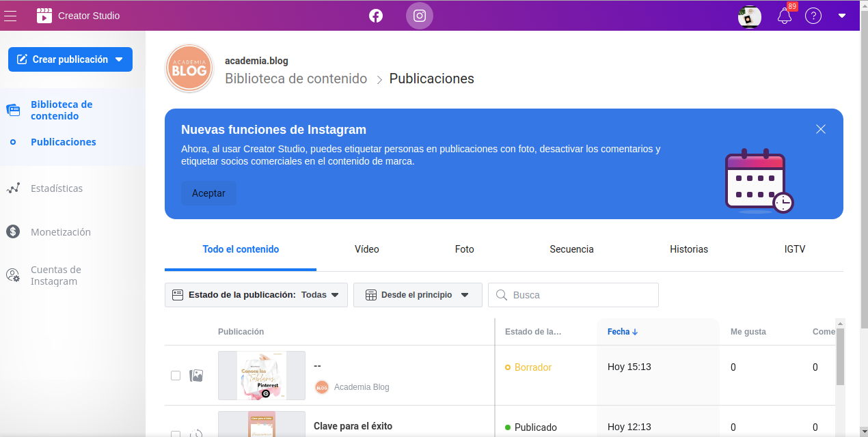Image resolution: width=868 pixels, height=437 pixels.
Task: Click the Creator Studio logo icon
Action: point(44,16)
